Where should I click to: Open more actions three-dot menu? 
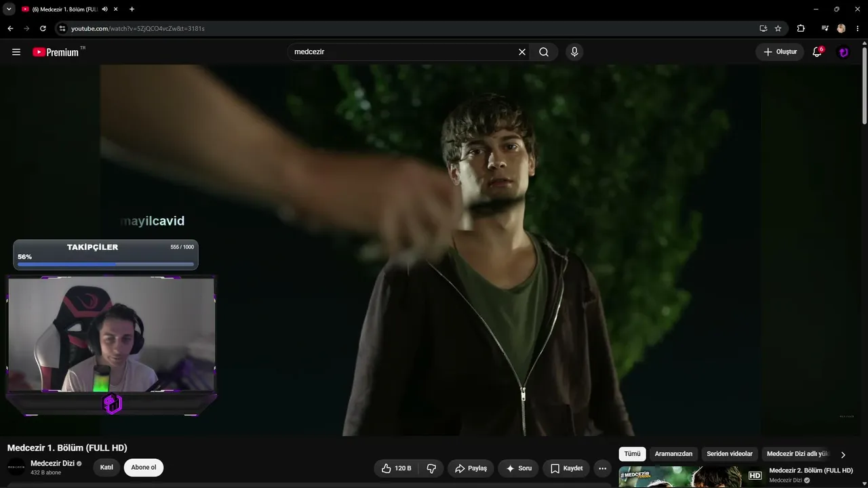(x=602, y=468)
